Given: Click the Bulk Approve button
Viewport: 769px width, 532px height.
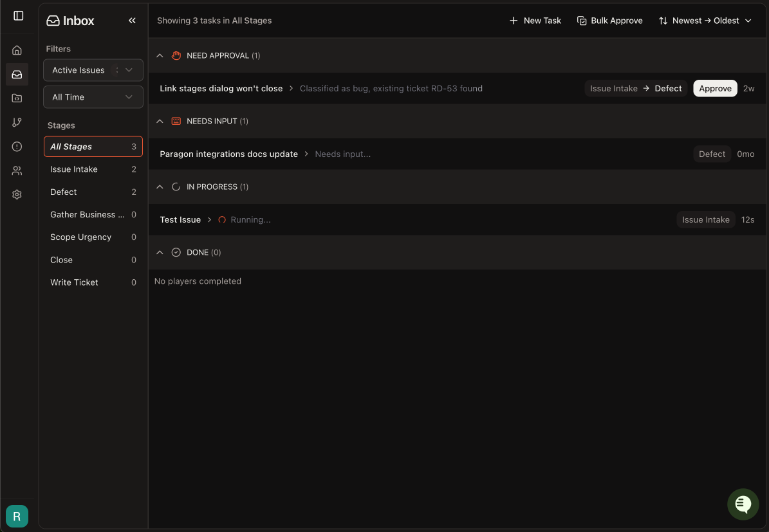Looking at the screenshot, I should (609, 20).
